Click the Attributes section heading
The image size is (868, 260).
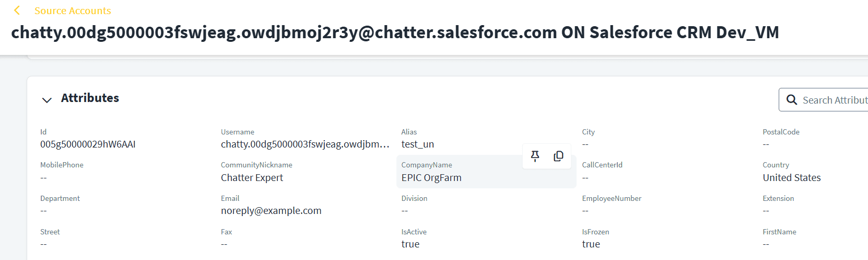click(x=90, y=98)
